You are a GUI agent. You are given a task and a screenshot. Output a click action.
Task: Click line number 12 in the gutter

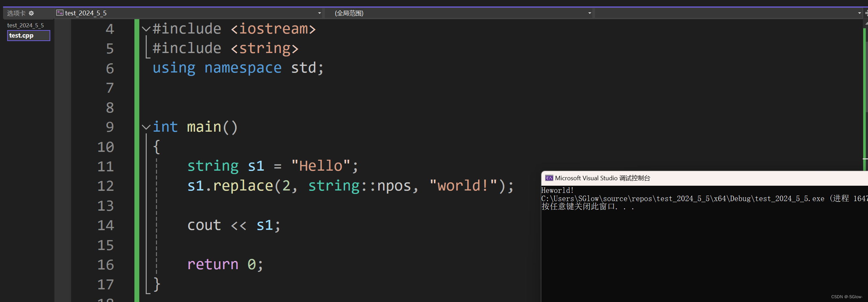pos(105,186)
